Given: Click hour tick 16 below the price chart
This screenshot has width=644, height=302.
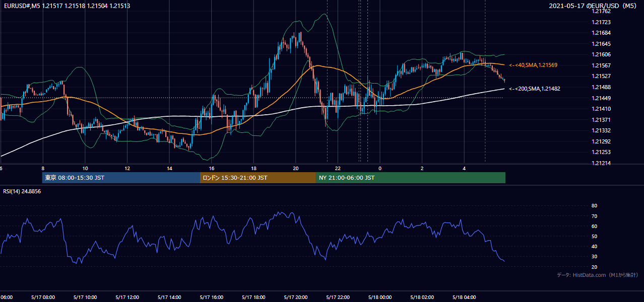Looking at the screenshot, I should pyautogui.click(x=212, y=169).
